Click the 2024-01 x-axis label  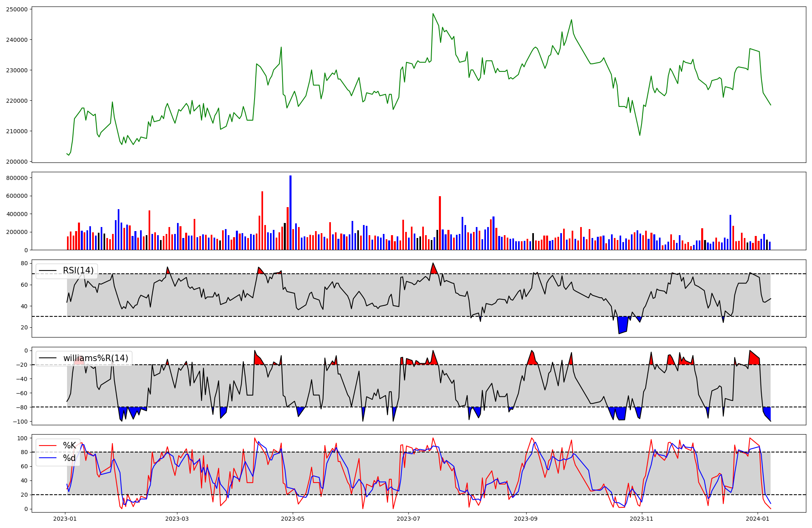click(757, 519)
